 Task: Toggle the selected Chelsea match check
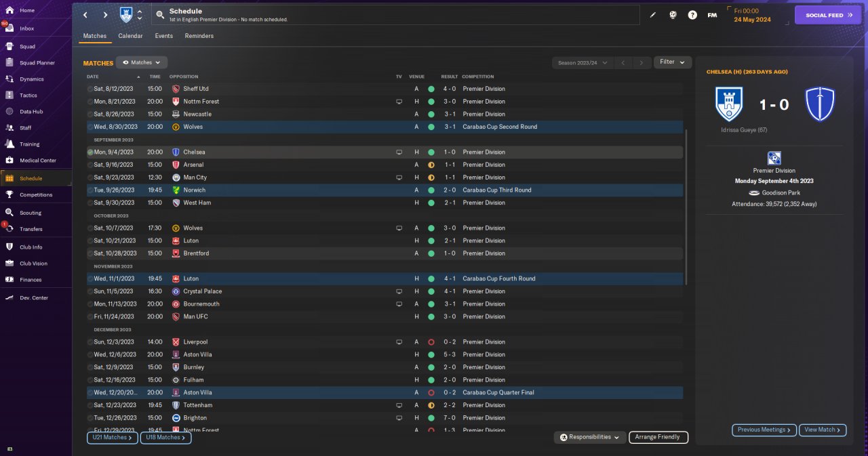point(90,152)
